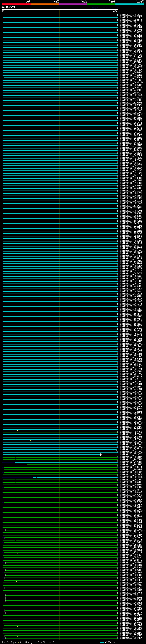Open hit UniRef100_A8IT25
The height and width of the screenshot is (644, 146).
pyautogui.click(x=131, y=15)
